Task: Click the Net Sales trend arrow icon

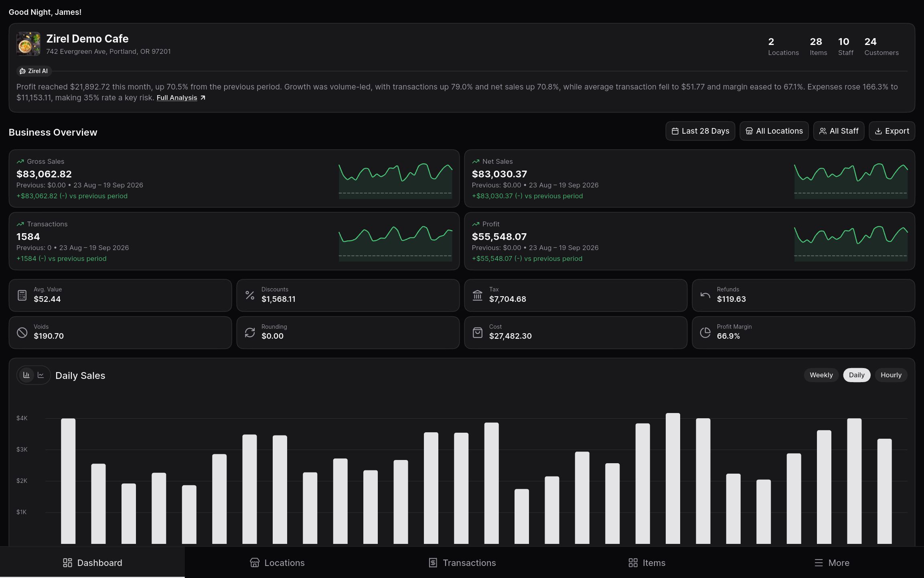Action: [x=476, y=161]
